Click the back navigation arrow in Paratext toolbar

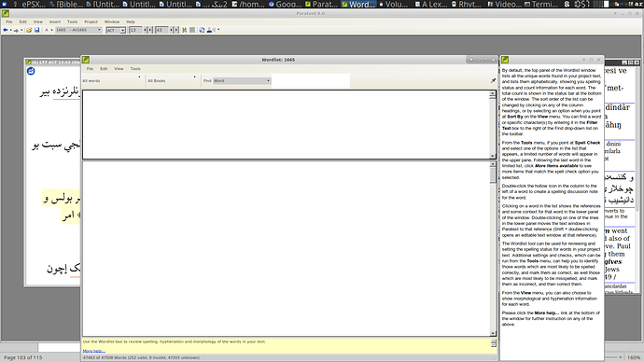(6, 30)
